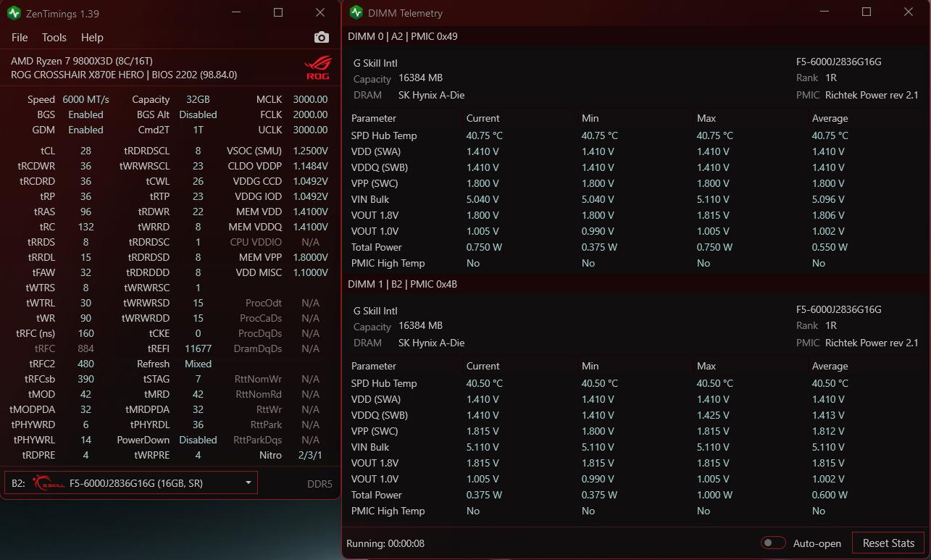This screenshot has height=560, width=931.
Task: Click the Average column header in DIMM 0
Action: point(830,118)
